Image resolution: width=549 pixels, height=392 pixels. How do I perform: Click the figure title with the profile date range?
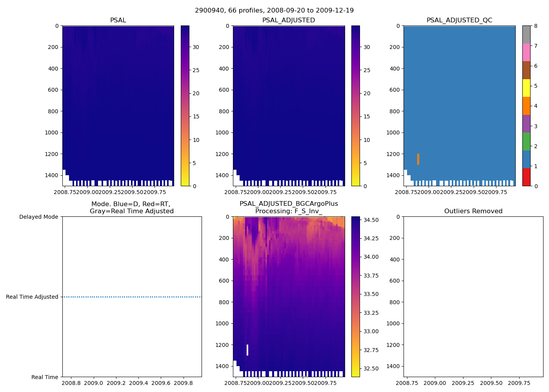coord(274,11)
